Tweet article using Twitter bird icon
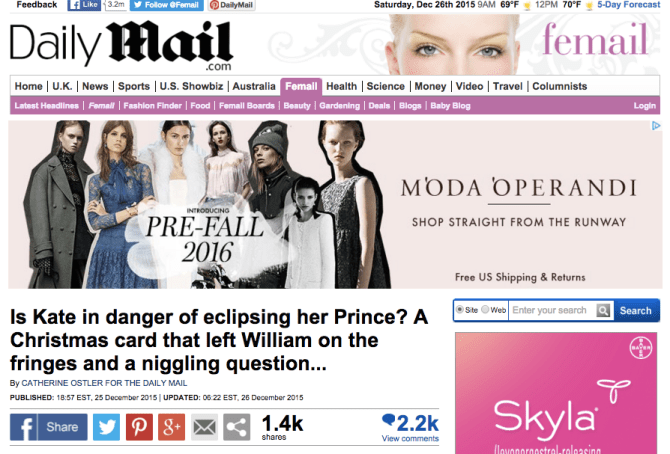This screenshot has width=670, height=454. pos(106,427)
